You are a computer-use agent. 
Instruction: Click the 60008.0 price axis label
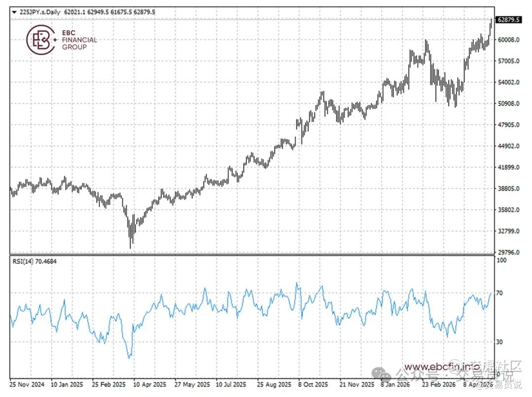[508, 40]
